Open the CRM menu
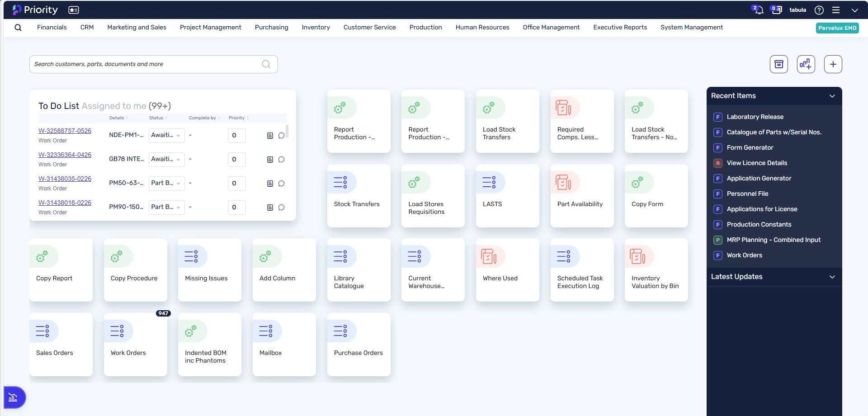The height and width of the screenshot is (416, 868). coord(87,28)
